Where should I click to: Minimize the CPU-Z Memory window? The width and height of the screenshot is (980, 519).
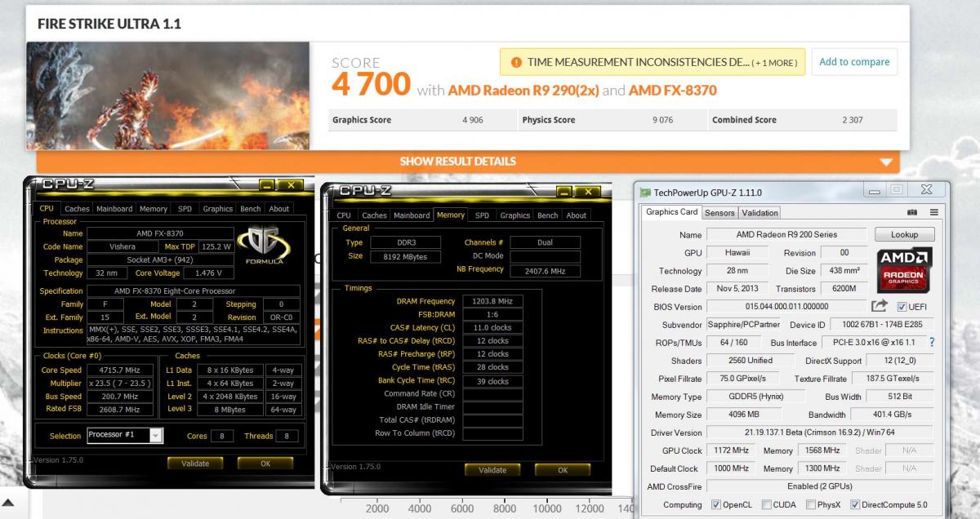click(x=563, y=192)
